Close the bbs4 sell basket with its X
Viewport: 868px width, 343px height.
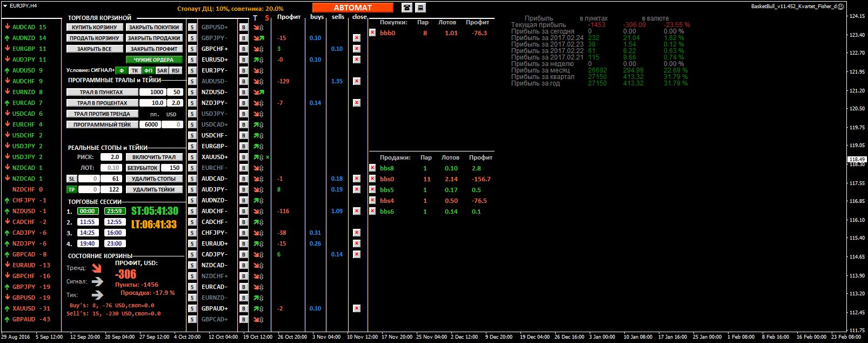click(x=372, y=200)
